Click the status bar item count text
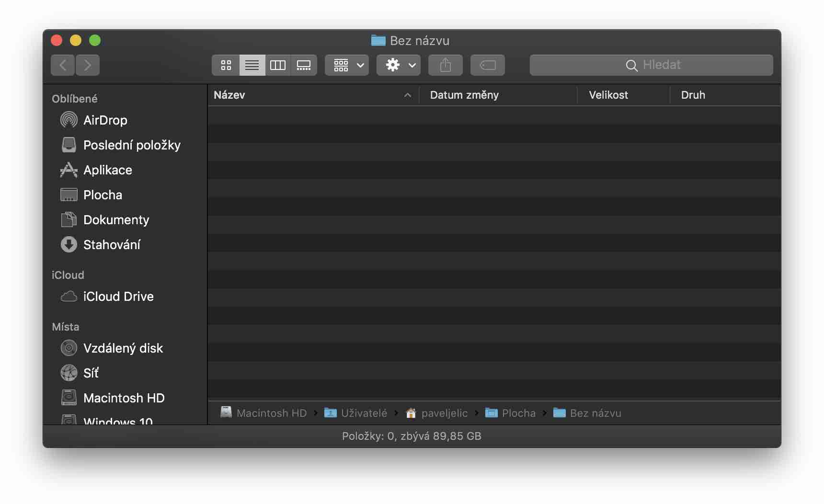 [x=412, y=436]
